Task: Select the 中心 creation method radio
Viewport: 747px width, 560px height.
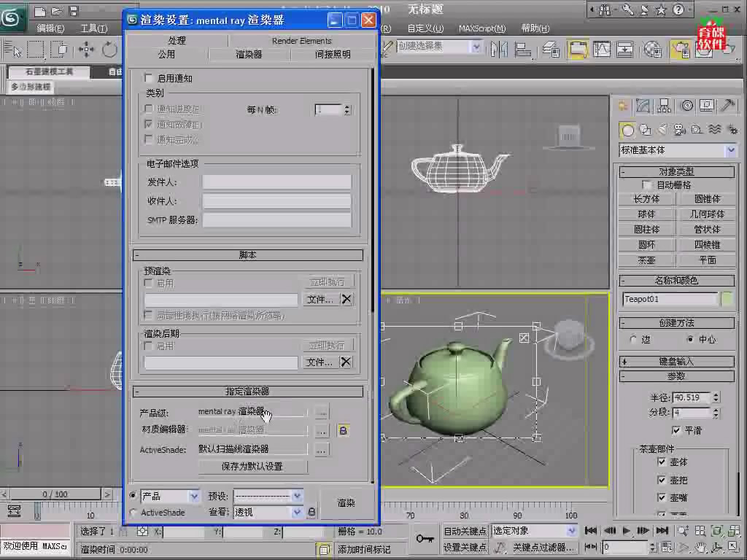Action: click(x=690, y=339)
